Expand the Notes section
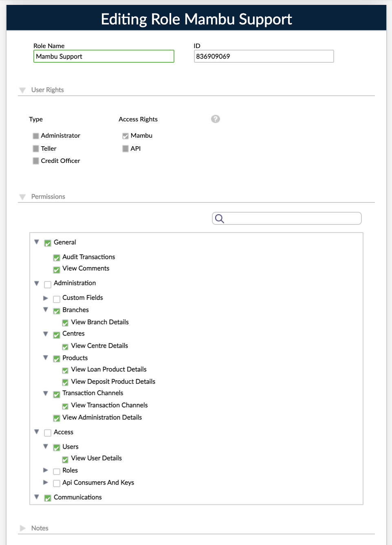Image resolution: width=392 pixels, height=545 pixels. [23, 528]
